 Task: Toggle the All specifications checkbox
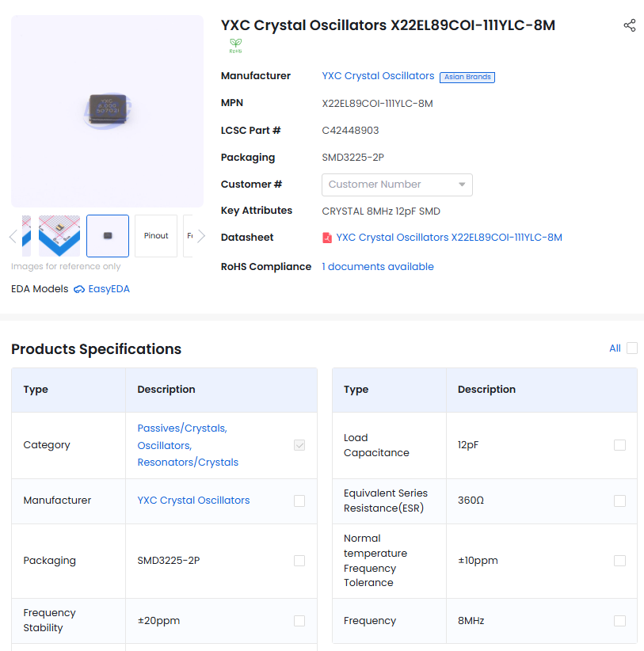(632, 348)
